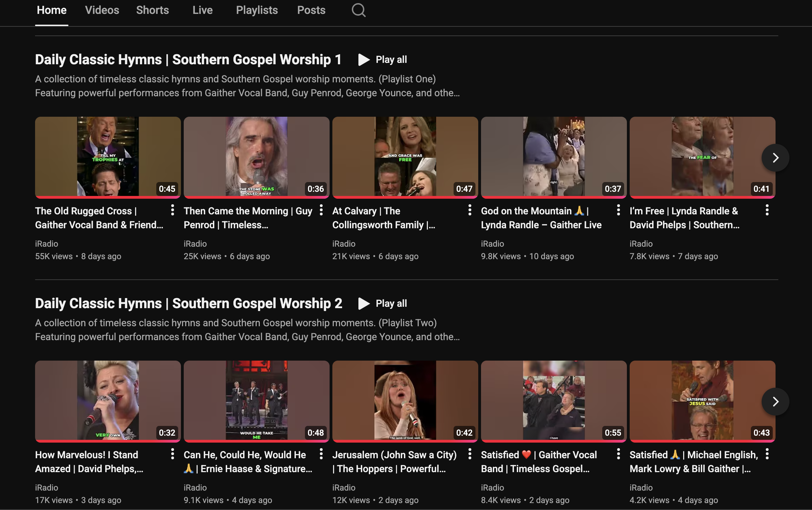Open options menu for How Marvelous video

173,454
